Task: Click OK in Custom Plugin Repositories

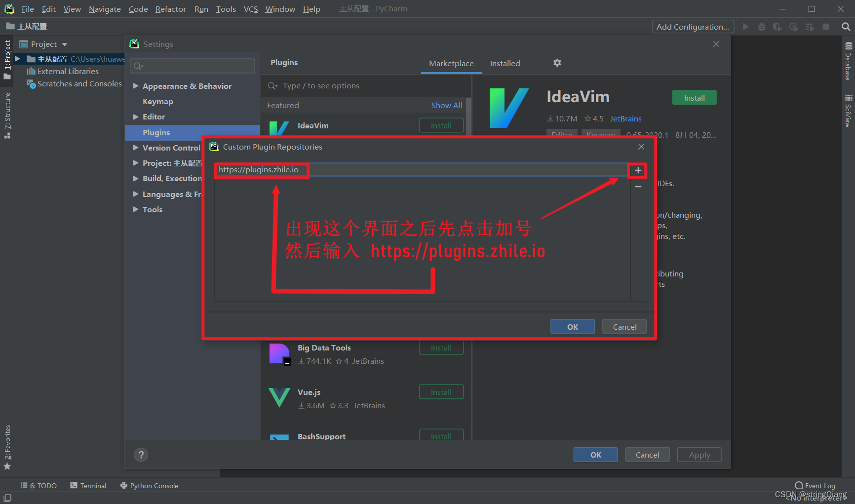Action: click(573, 327)
